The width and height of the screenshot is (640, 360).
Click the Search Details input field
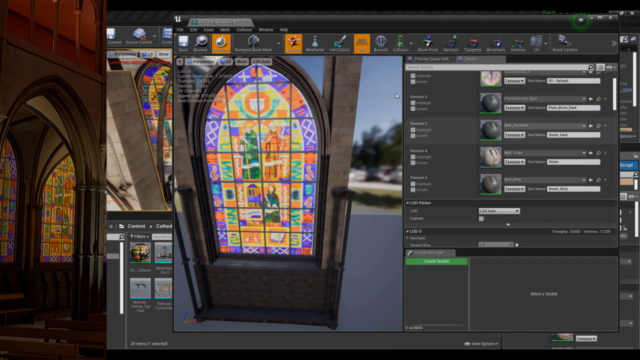(496, 67)
